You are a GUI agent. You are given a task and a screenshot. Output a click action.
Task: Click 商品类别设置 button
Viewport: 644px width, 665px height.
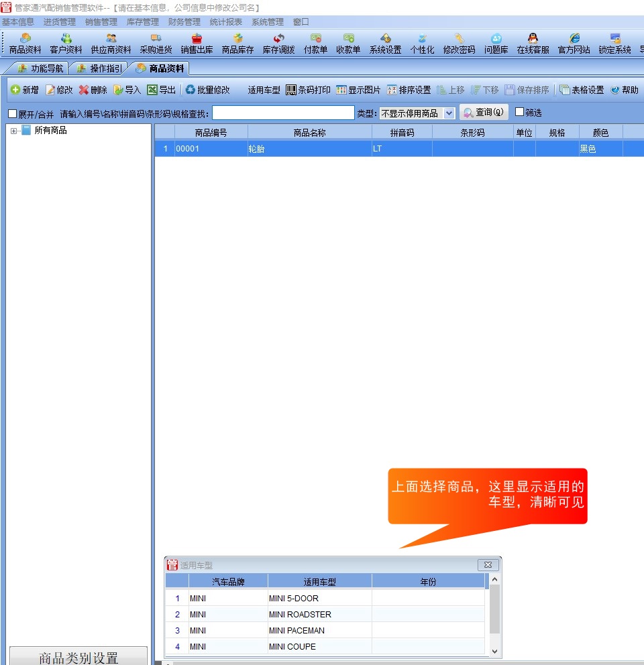click(x=78, y=658)
